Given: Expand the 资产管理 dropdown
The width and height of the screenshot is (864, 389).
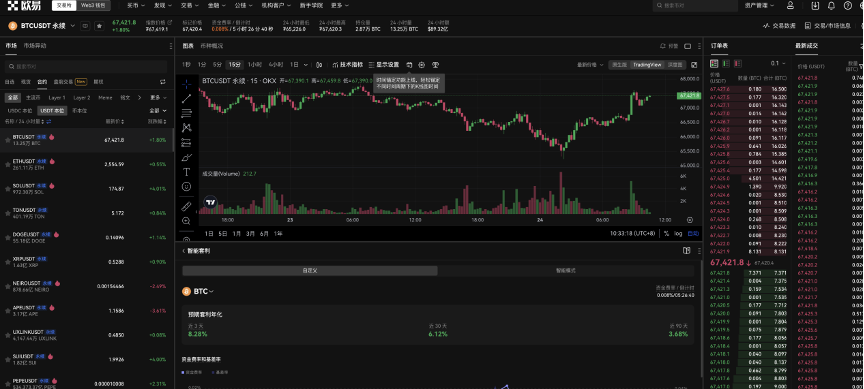Looking at the screenshot, I should click(x=759, y=6).
